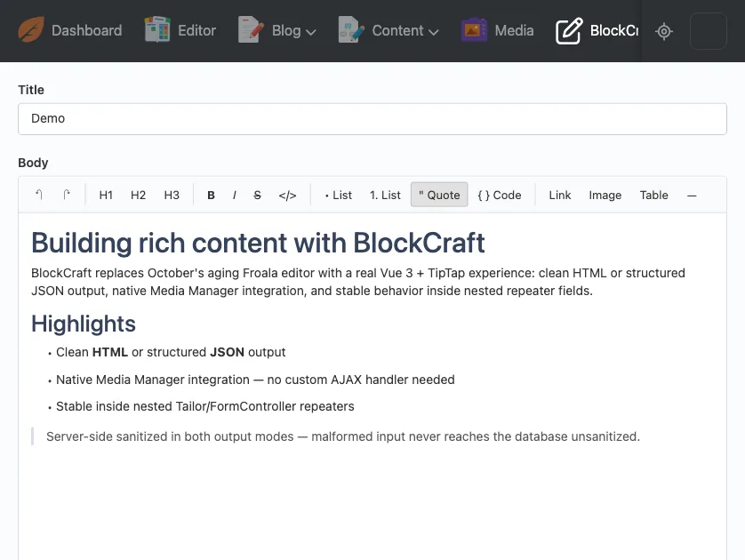Click the Blog notepad icon

tap(252, 30)
